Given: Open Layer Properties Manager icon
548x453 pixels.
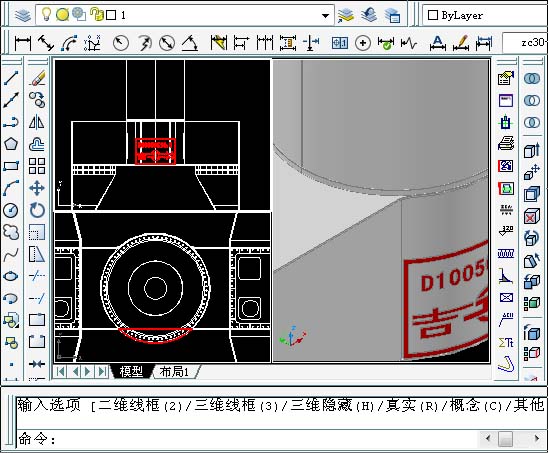Looking at the screenshot, I should click(23, 15).
